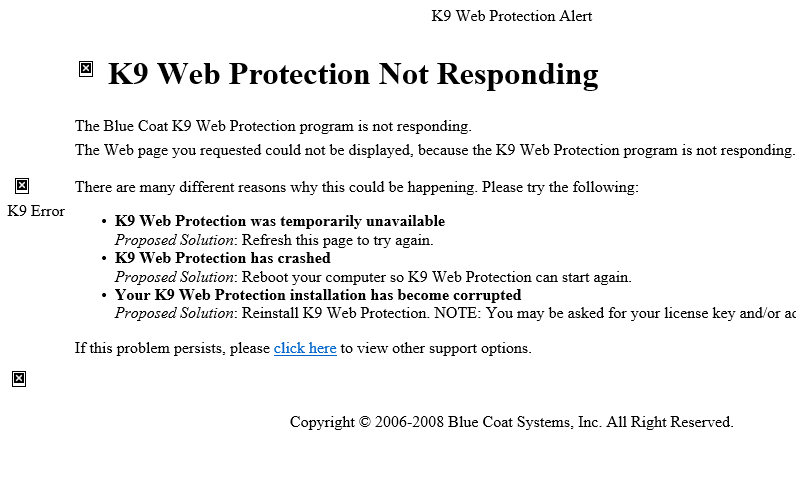Viewport: 796px width, 484px height.
Task: Click the 'K9 Web Protection has crashed' bullet
Action: tap(223, 258)
